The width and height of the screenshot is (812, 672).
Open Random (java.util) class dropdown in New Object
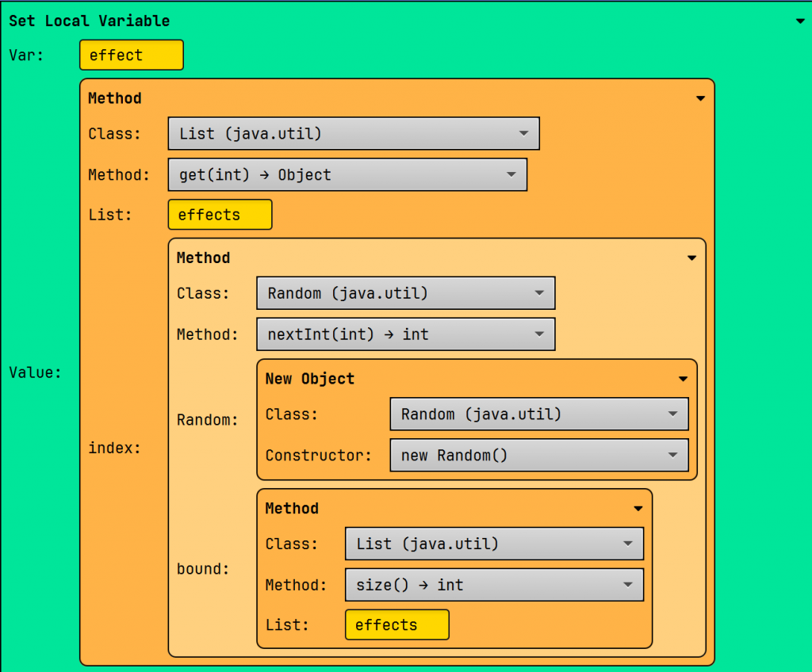(538, 414)
